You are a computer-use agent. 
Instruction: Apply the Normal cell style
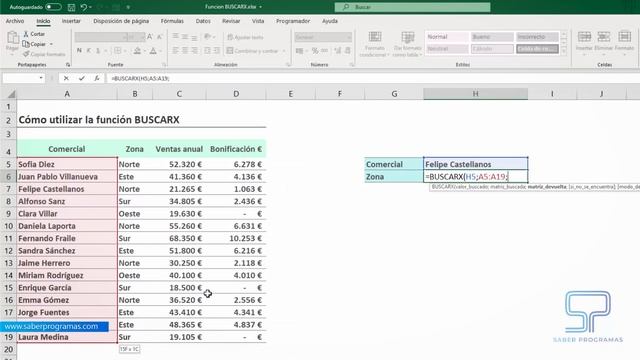(x=447, y=37)
